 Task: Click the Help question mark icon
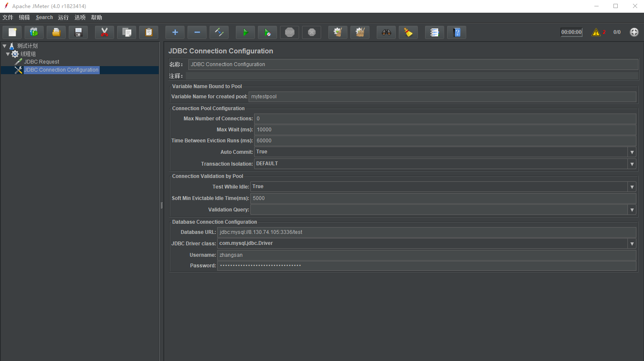(x=457, y=32)
